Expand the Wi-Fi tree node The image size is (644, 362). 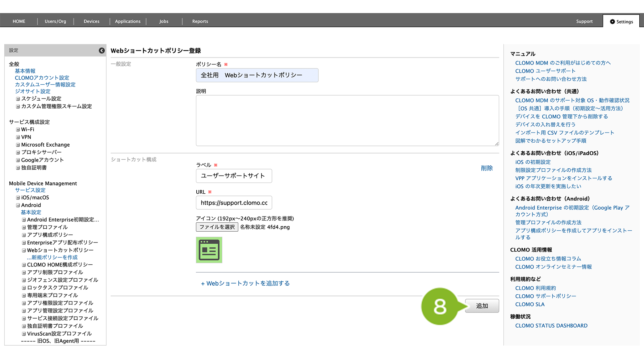pos(18,130)
